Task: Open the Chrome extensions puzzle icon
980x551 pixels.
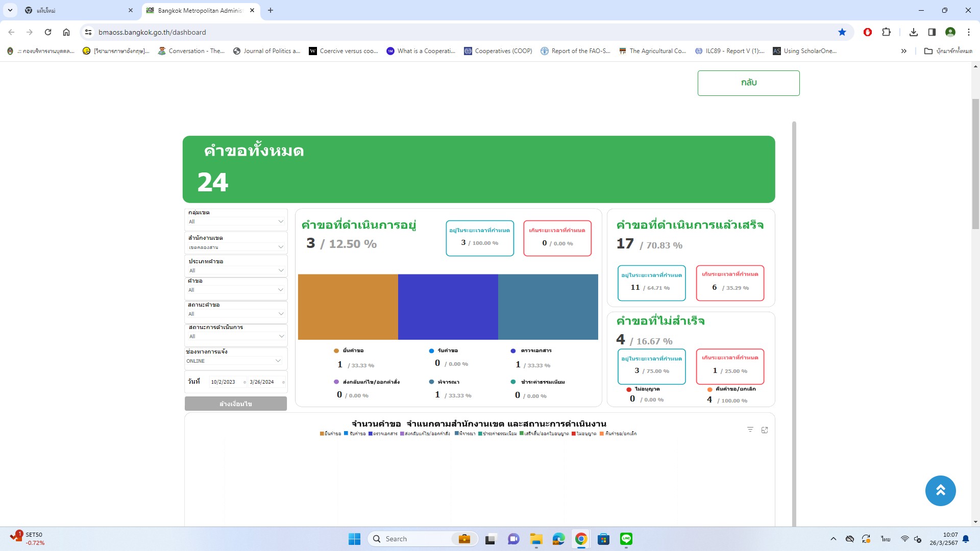Action: pyautogui.click(x=886, y=32)
